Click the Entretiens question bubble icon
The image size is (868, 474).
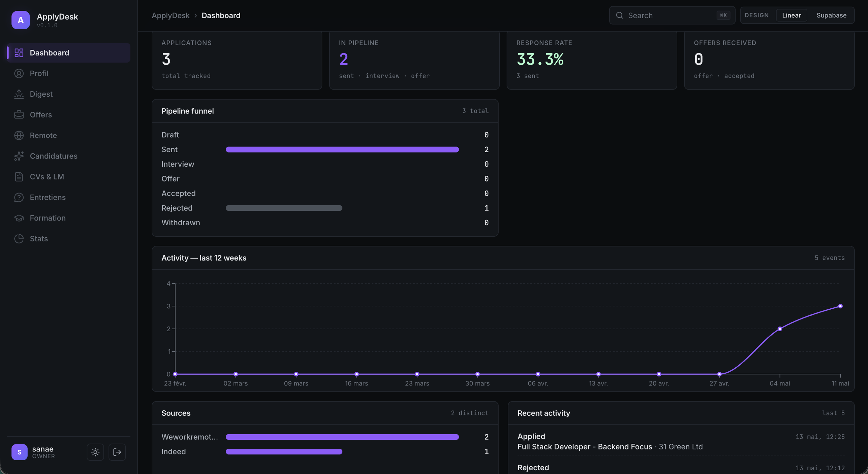click(19, 197)
